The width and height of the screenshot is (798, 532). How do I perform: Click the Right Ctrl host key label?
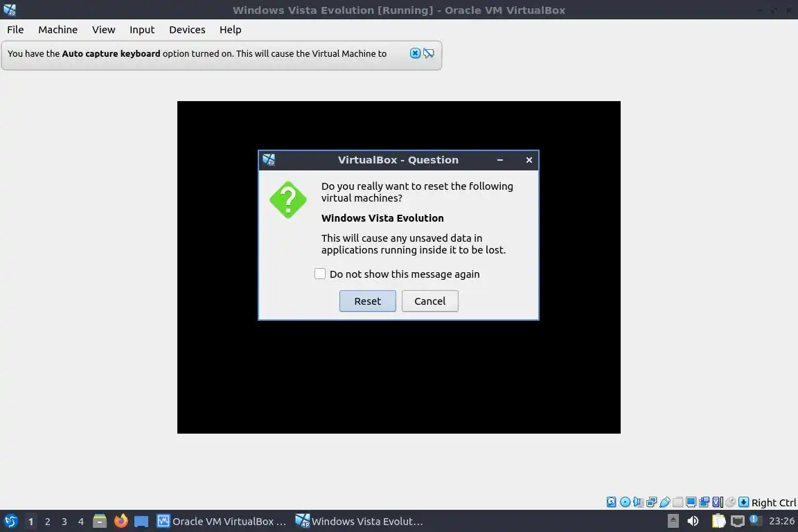pyautogui.click(x=774, y=502)
